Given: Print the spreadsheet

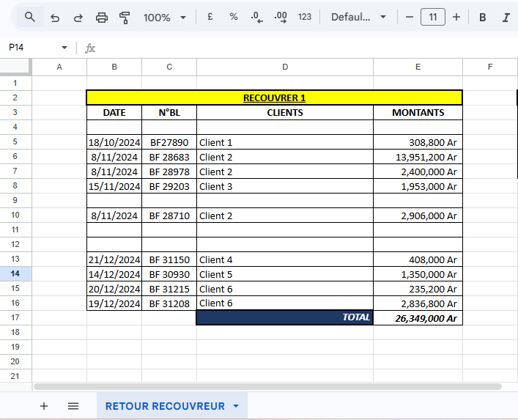Looking at the screenshot, I should point(102,17).
